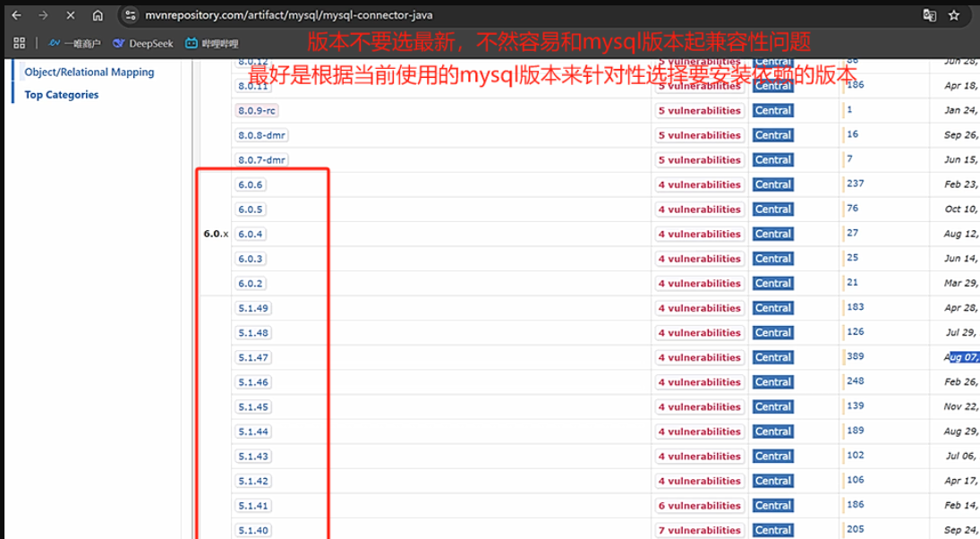Viewport: 980px width, 539px height.
Task: Open usages count 248 for 5.1.46
Action: click(856, 381)
